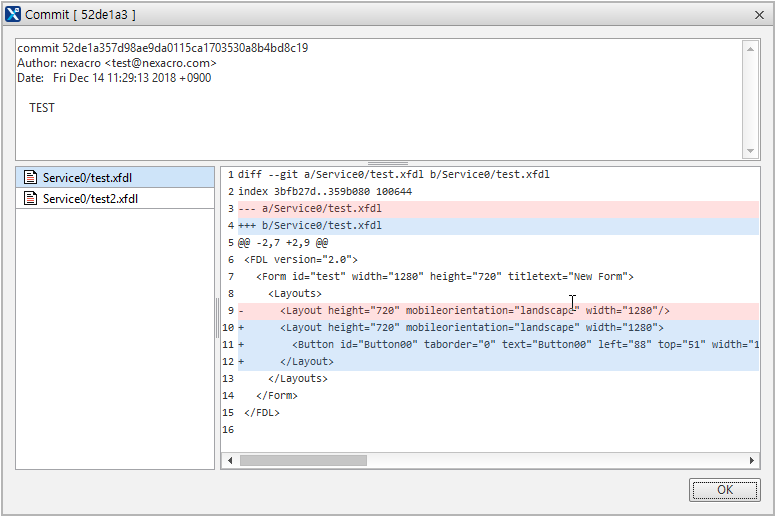Click the horizontal splitter handle between panes
Image resolution: width=776 pixels, height=517 pixels.
[388, 163]
